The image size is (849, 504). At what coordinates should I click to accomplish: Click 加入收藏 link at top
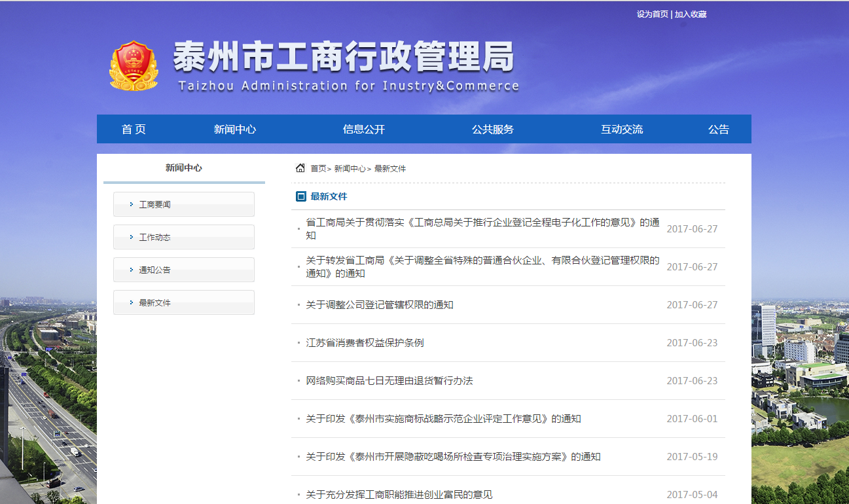point(691,14)
